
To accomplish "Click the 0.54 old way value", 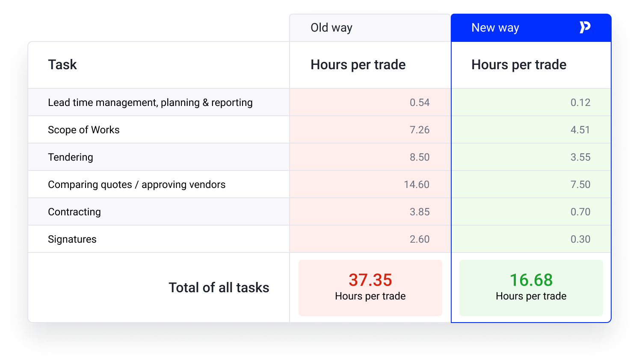I will coord(420,103).
